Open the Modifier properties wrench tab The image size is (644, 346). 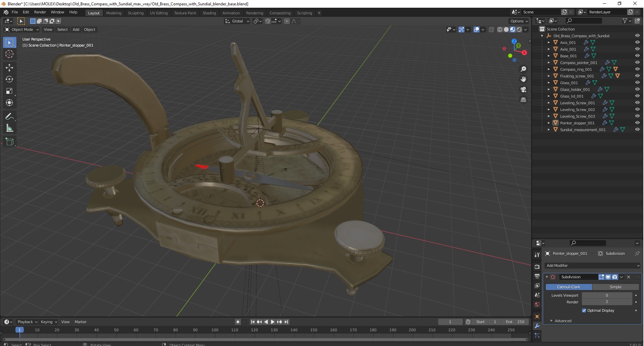tap(537, 326)
